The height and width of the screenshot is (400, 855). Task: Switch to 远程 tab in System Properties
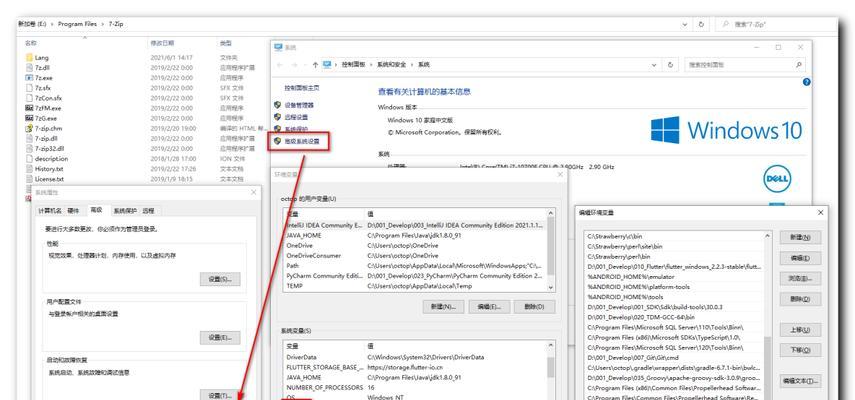148,211
